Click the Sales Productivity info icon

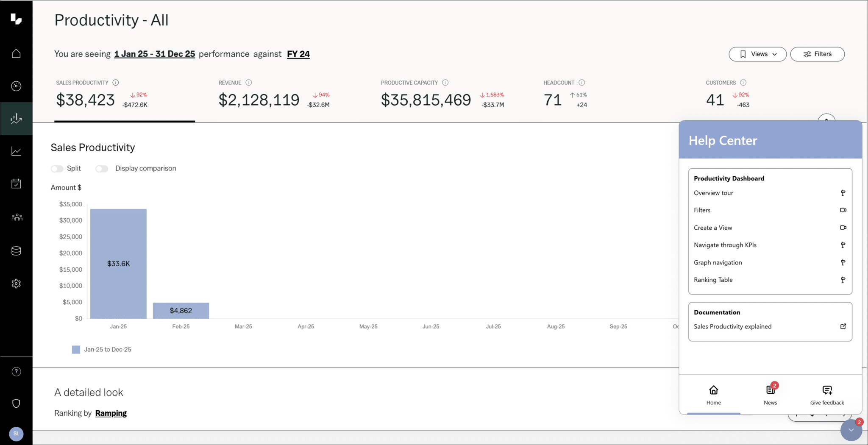point(116,83)
